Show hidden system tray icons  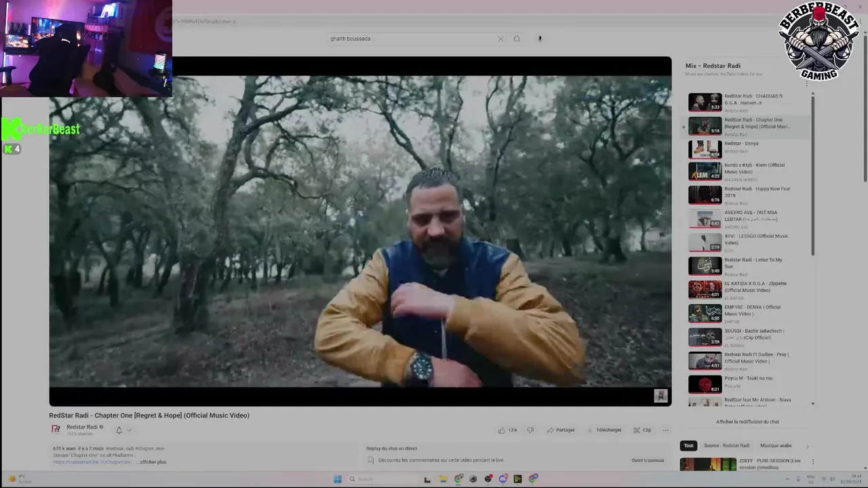[x=787, y=479]
